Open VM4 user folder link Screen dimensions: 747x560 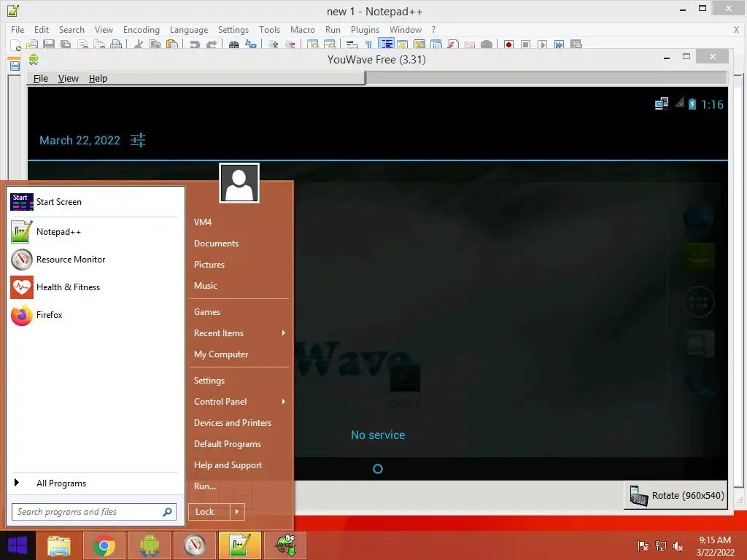pos(203,222)
